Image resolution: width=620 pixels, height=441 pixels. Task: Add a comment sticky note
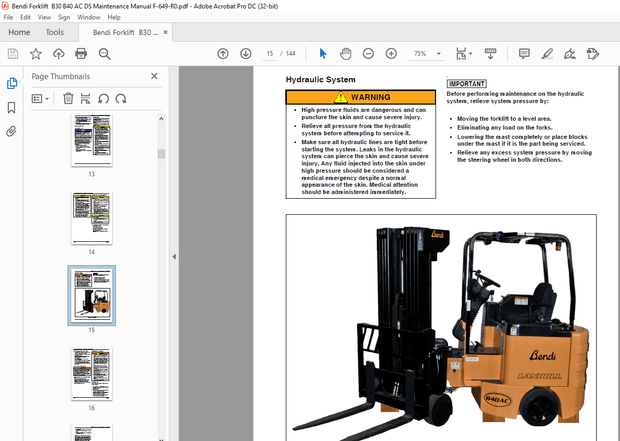click(524, 53)
